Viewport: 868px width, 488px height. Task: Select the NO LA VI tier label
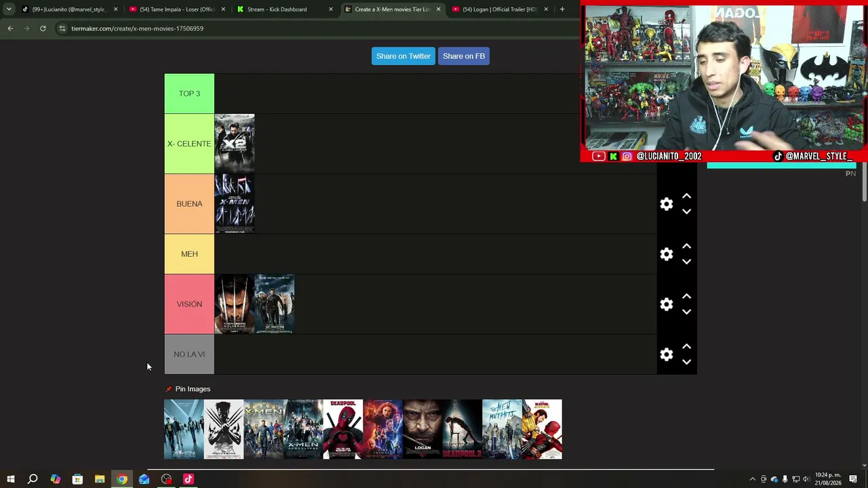pyautogui.click(x=189, y=354)
